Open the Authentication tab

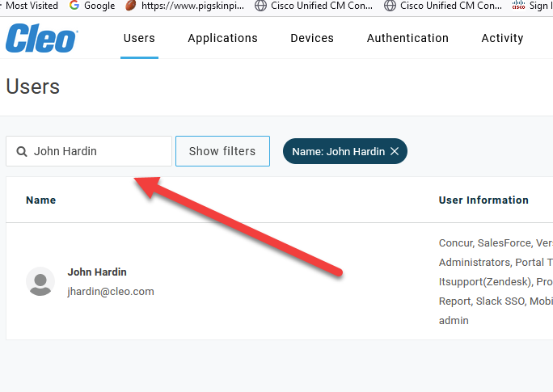pos(407,38)
